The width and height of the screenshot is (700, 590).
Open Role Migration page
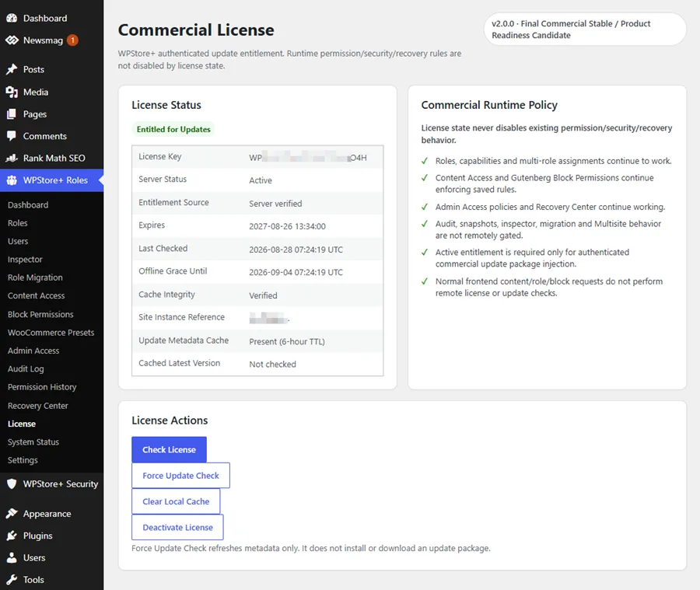click(x=35, y=278)
